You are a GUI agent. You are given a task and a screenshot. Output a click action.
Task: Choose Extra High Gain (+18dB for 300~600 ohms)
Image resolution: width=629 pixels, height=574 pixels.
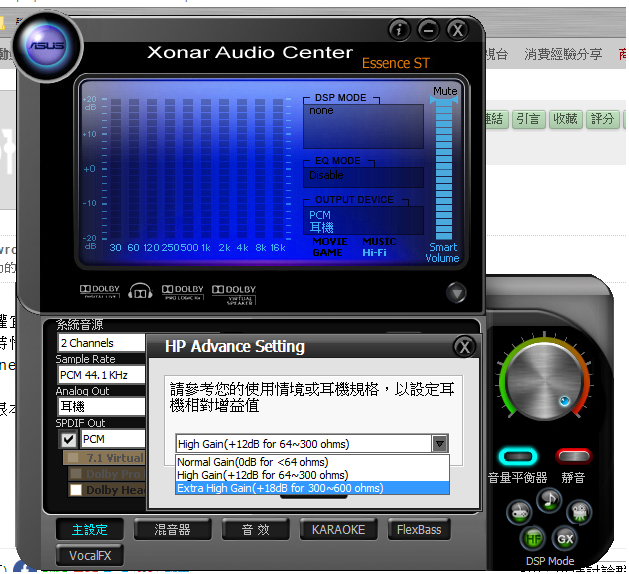(x=312, y=488)
